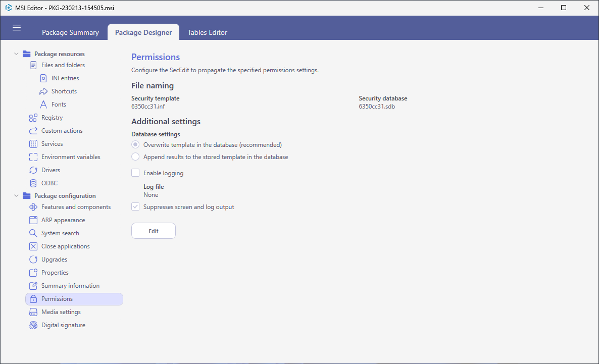The width and height of the screenshot is (599, 364).
Task: Click the Digital signature fingerprint icon
Action: tap(33, 326)
